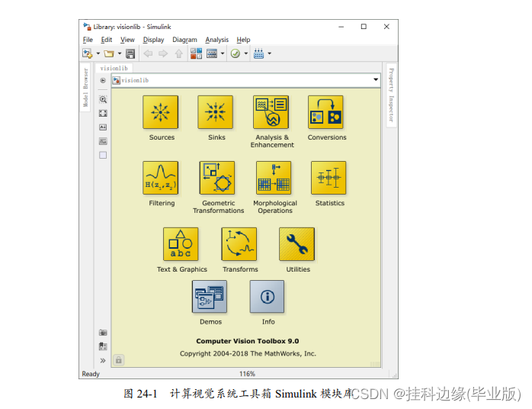
Task: Open the Analysis & Enhancement library
Action: click(271, 112)
